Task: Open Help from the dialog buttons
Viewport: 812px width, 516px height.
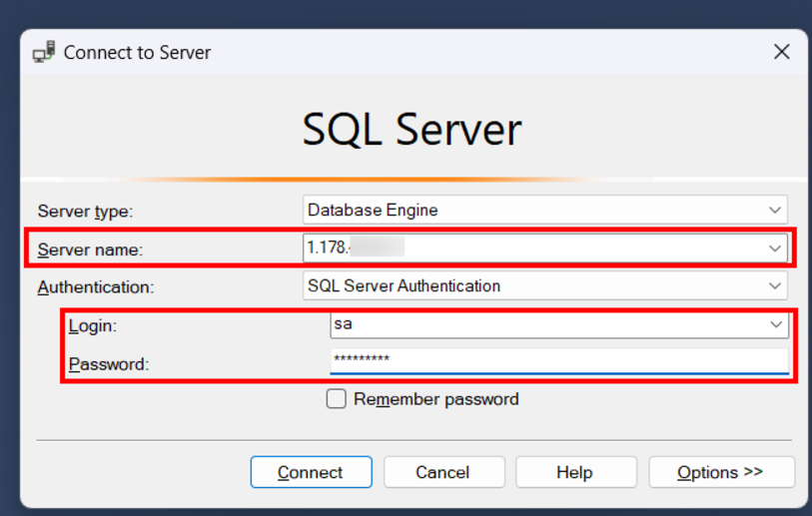Action: pos(574,472)
